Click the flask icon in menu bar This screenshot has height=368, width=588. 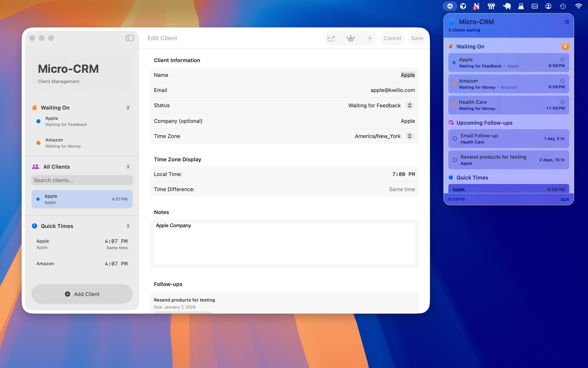[521, 6]
